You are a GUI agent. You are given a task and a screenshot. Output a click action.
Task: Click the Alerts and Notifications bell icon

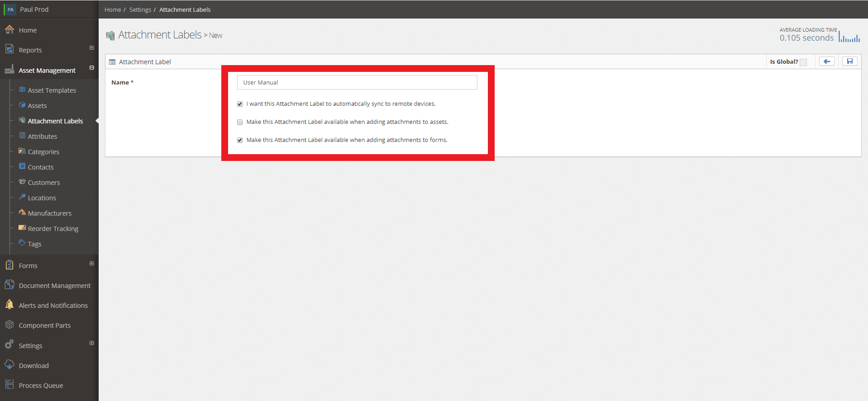[x=10, y=305]
